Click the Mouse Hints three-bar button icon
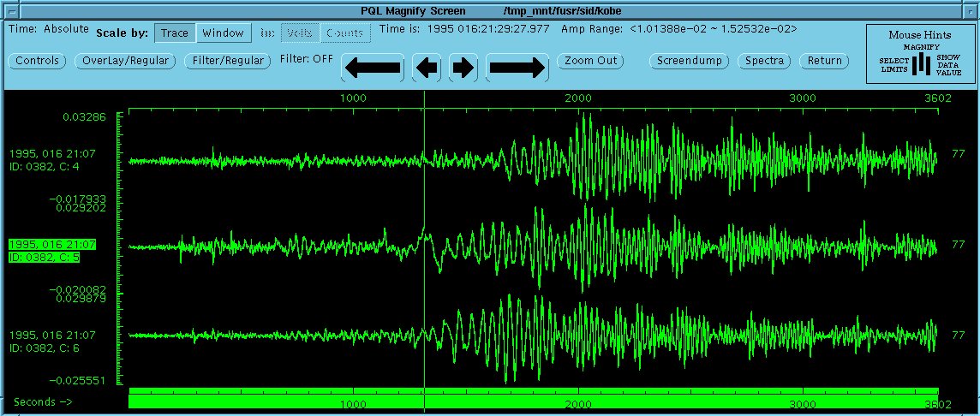Viewport: 980px width, 416px height. (922, 65)
